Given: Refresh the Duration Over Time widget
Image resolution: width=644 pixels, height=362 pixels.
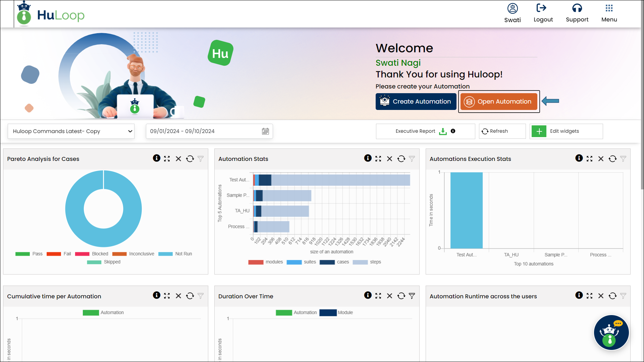Looking at the screenshot, I should [x=401, y=296].
